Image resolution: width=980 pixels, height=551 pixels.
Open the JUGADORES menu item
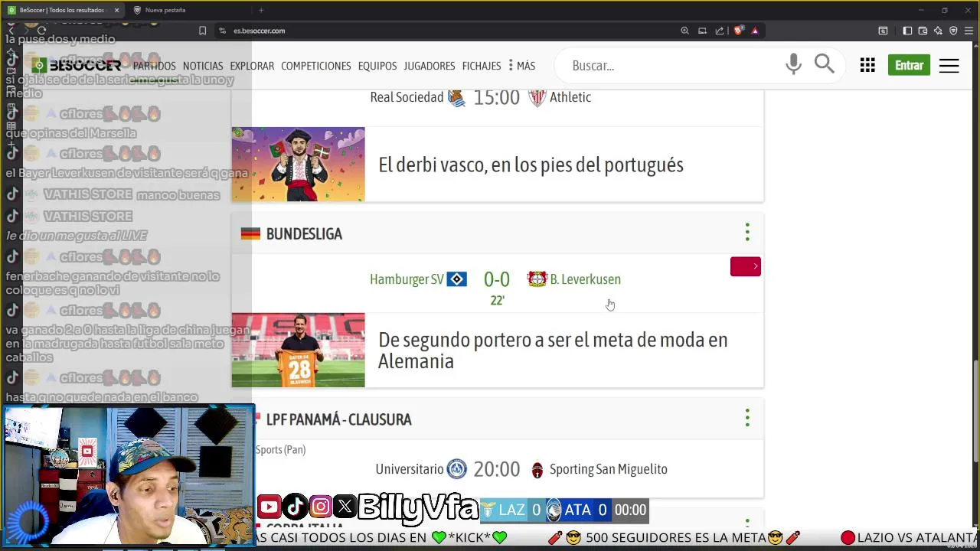click(x=430, y=66)
